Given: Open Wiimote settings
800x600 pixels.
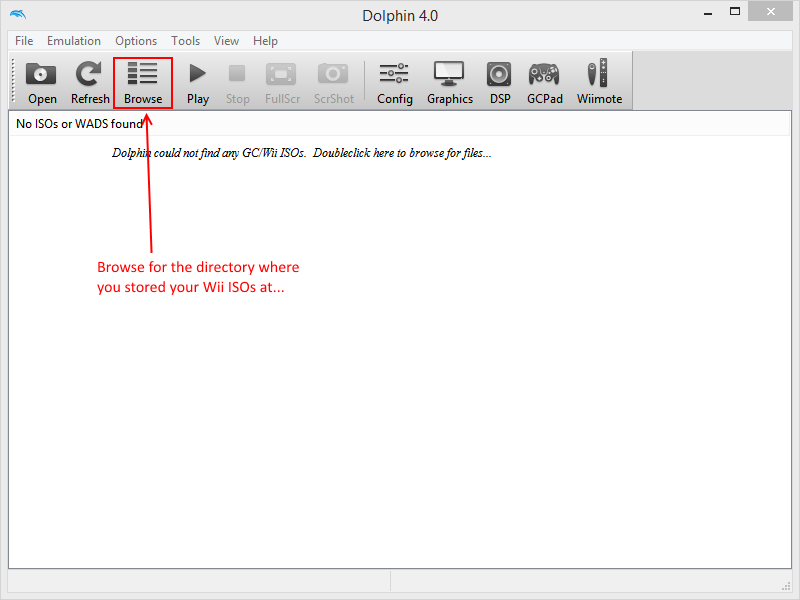Looking at the screenshot, I should 599,83.
